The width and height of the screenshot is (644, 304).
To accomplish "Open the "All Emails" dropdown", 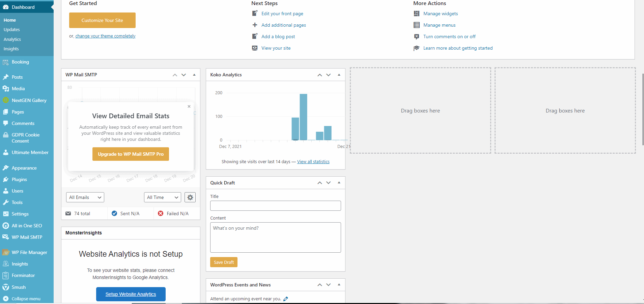I will 85,197.
